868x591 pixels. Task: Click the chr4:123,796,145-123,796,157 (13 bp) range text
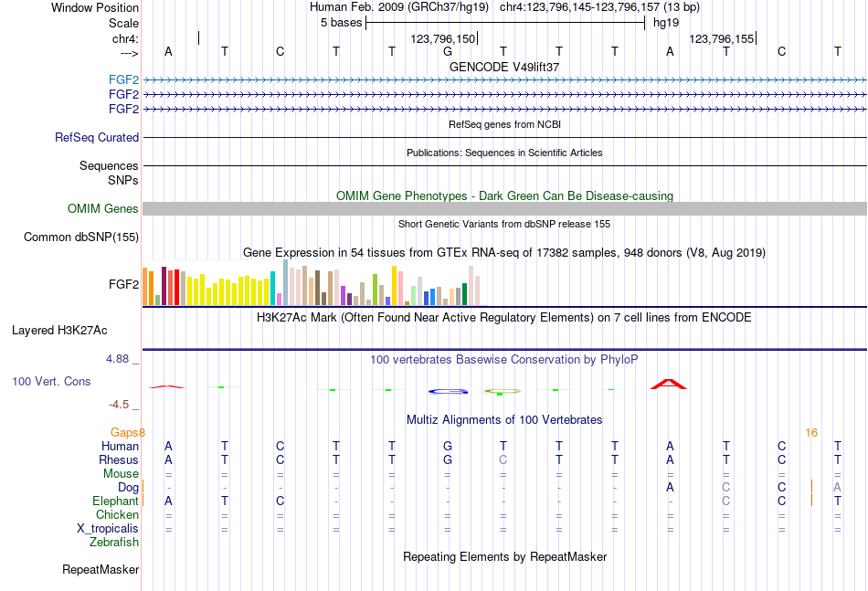click(599, 7)
